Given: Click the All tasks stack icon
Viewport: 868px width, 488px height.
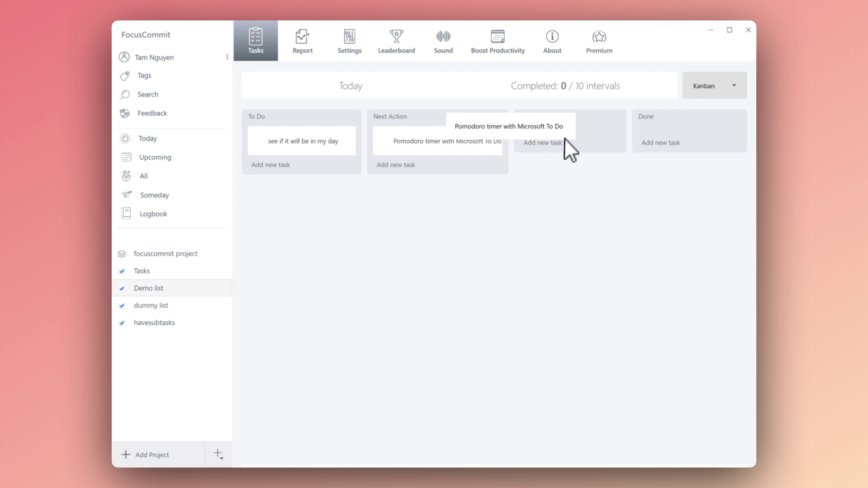Looking at the screenshot, I should (126, 176).
